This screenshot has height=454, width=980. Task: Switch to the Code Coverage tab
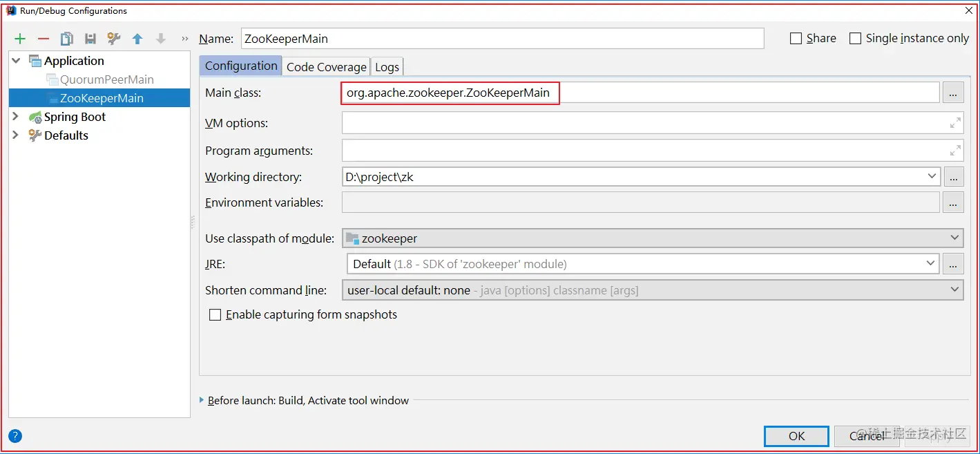(x=327, y=66)
